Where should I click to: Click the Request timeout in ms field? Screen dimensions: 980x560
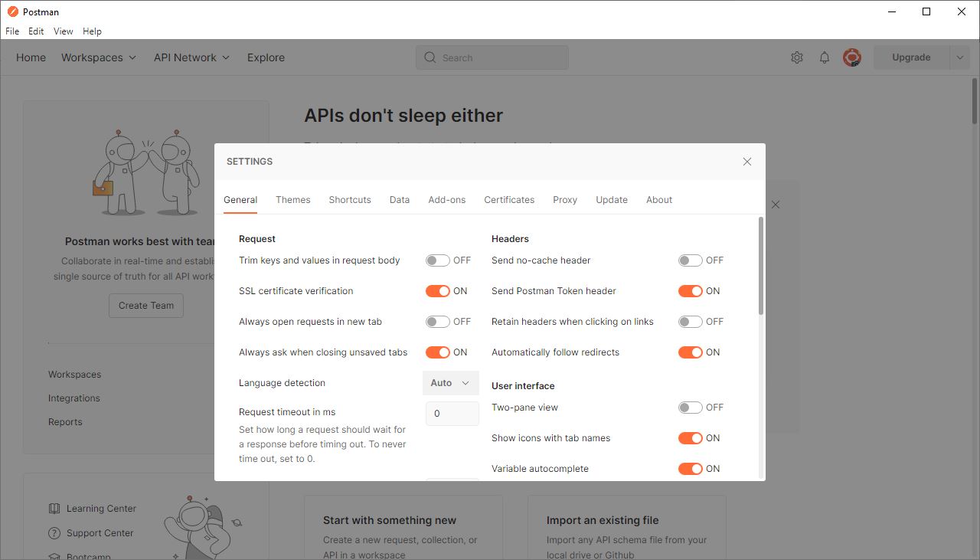(452, 414)
